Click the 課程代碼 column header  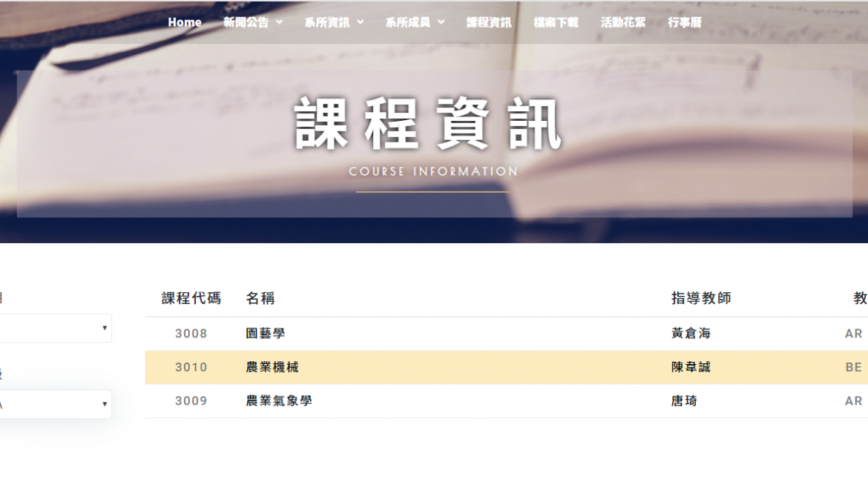(x=191, y=298)
